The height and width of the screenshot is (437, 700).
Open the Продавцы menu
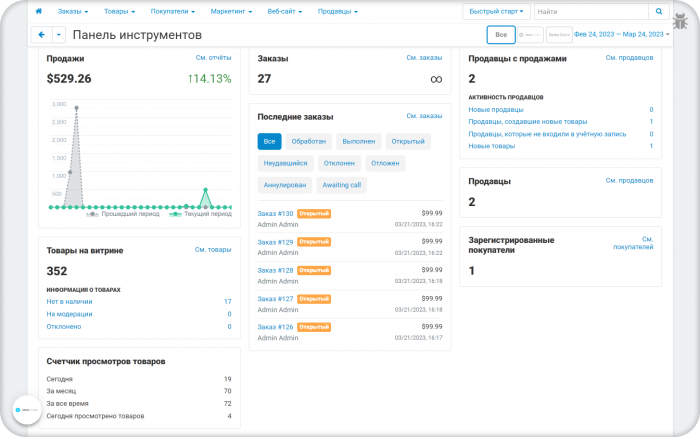[338, 12]
